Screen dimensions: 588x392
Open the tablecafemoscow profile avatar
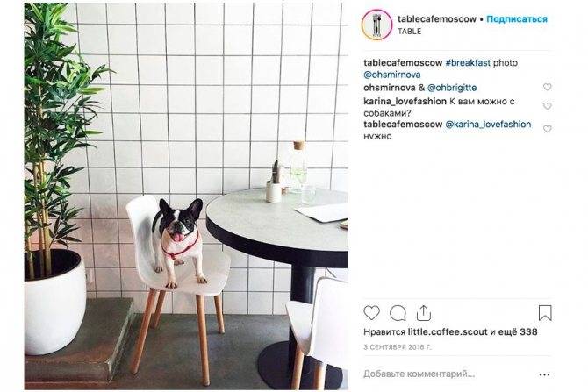pos(376,25)
